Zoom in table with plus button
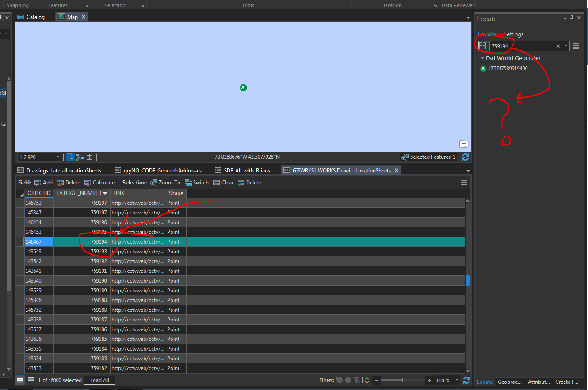 429,380
